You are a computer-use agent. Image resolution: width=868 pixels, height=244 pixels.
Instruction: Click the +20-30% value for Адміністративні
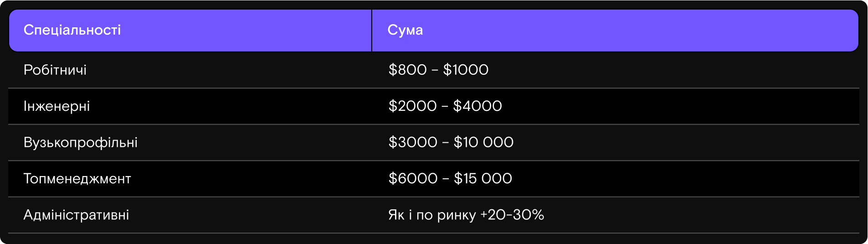pos(512,215)
